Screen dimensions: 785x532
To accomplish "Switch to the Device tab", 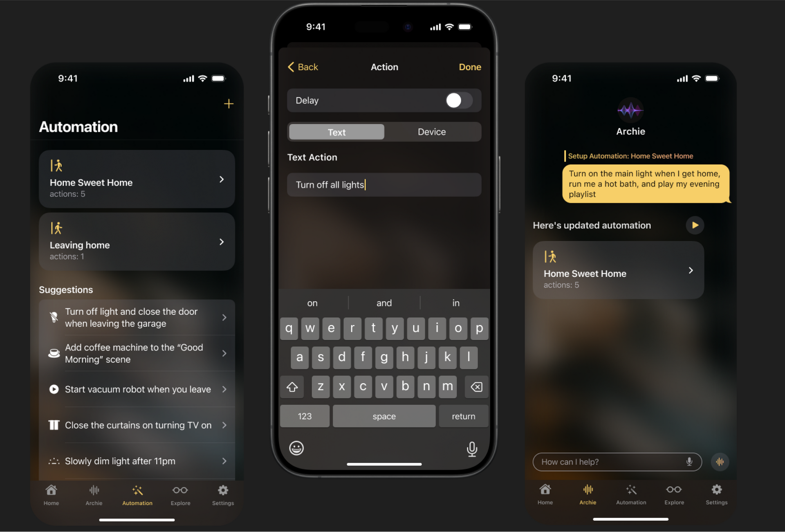I will coord(431,131).
